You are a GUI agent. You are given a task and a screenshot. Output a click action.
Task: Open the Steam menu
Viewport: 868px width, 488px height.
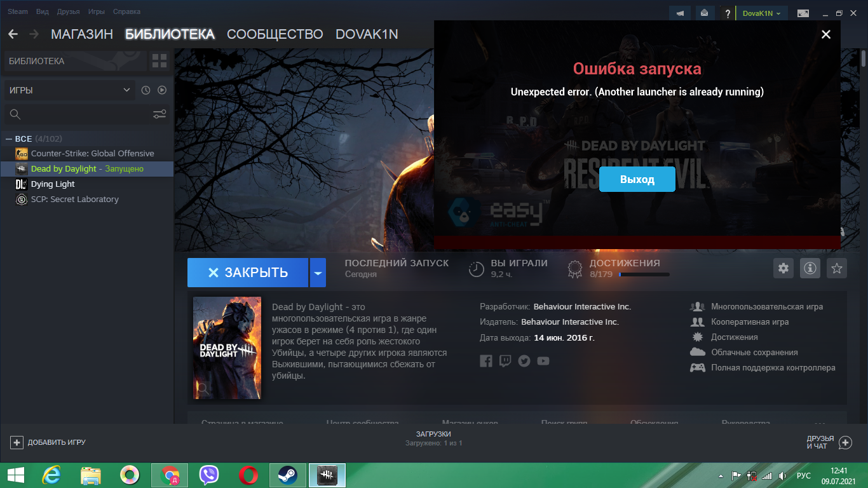point(18,12)
